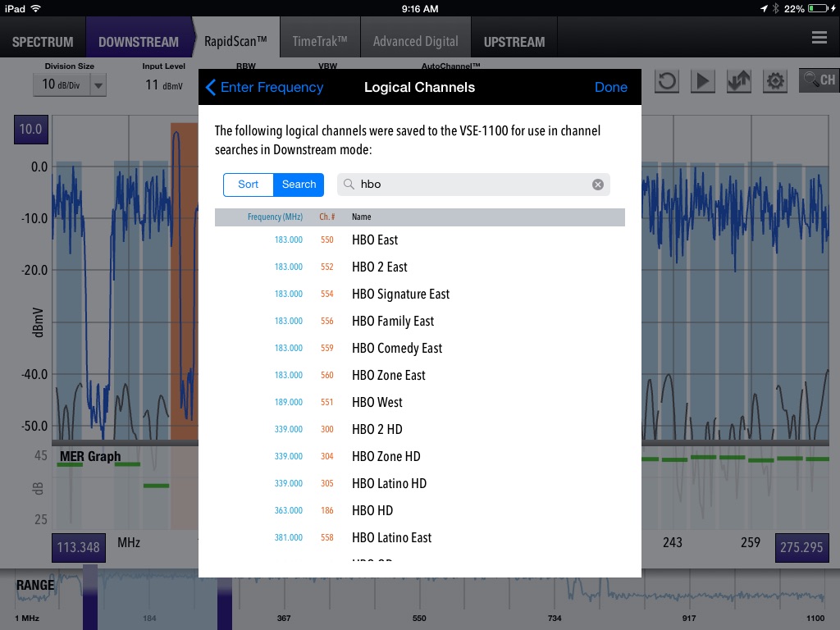Click the up-down arrows swap icon
The width and height of the screenshot is (840, 630).
[x=739, y=81]
